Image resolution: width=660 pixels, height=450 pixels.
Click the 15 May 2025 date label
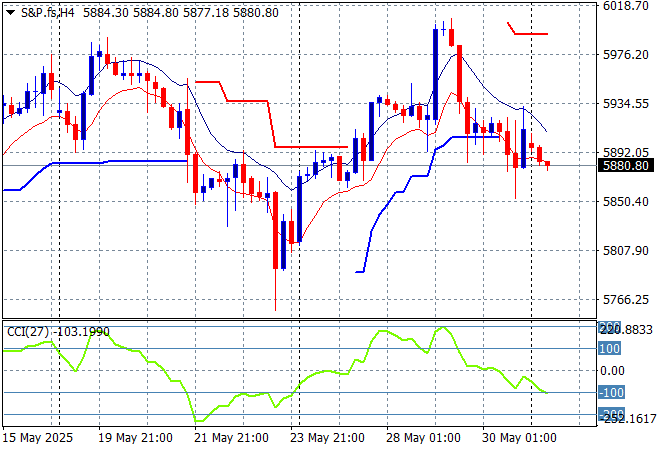[38, 437]
